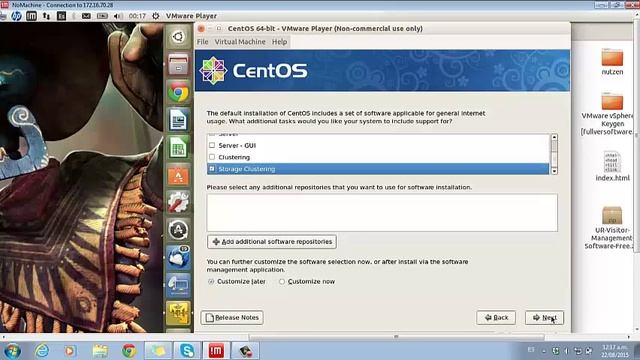
Task: Click scroll-down arrow of task list
Action: click(554, 171)
